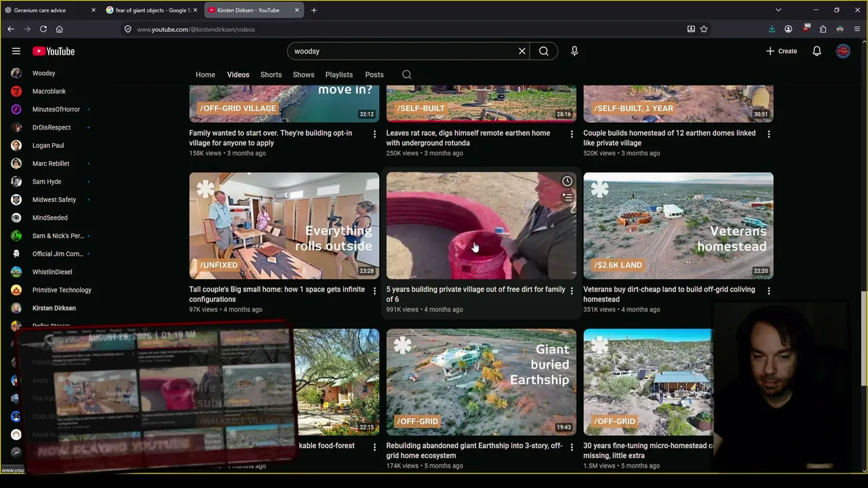Open the channel Shows tab
The image size is (868, 488).
point(304,75)
